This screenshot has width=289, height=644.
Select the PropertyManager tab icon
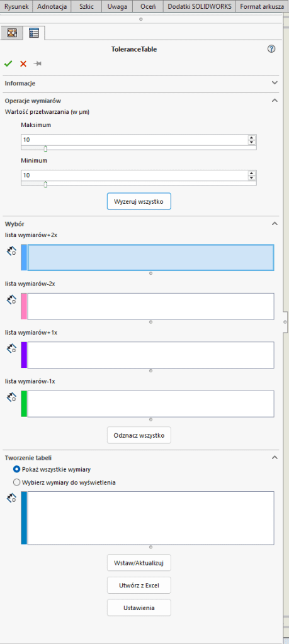(x=34, y=34)
